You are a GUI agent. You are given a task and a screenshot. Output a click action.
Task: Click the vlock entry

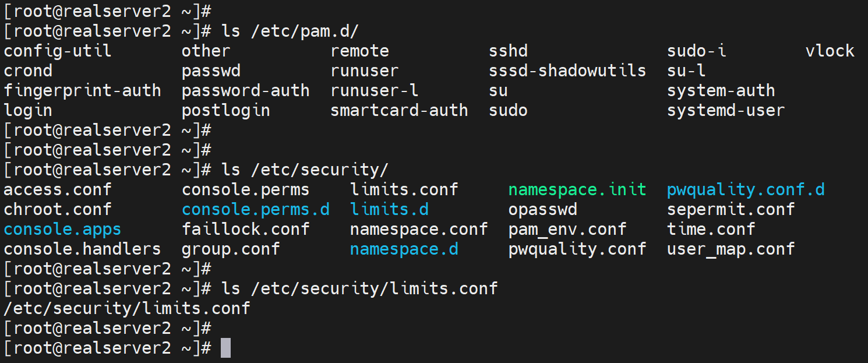pos(830,51)
